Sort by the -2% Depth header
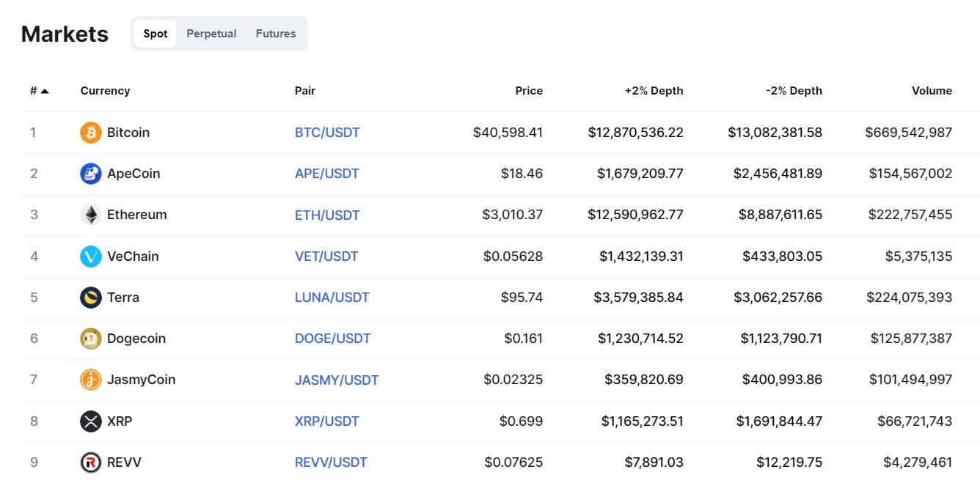The height and width of the screenshot is (483, 980). coord(794,91)
